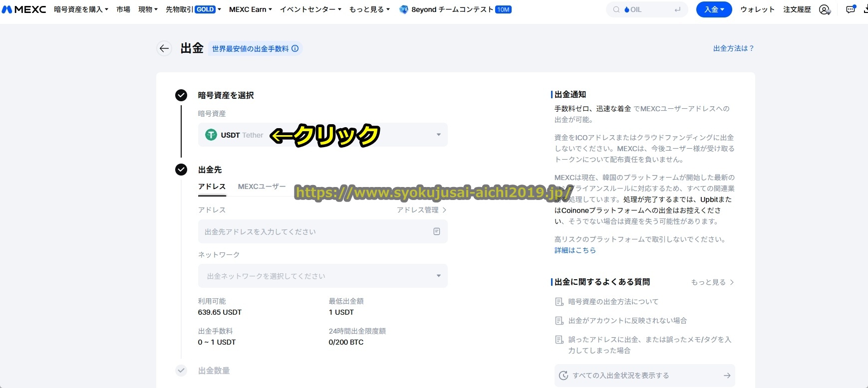Open the 市場 menu item
The image size is (868, 388).
click(123, 9)
